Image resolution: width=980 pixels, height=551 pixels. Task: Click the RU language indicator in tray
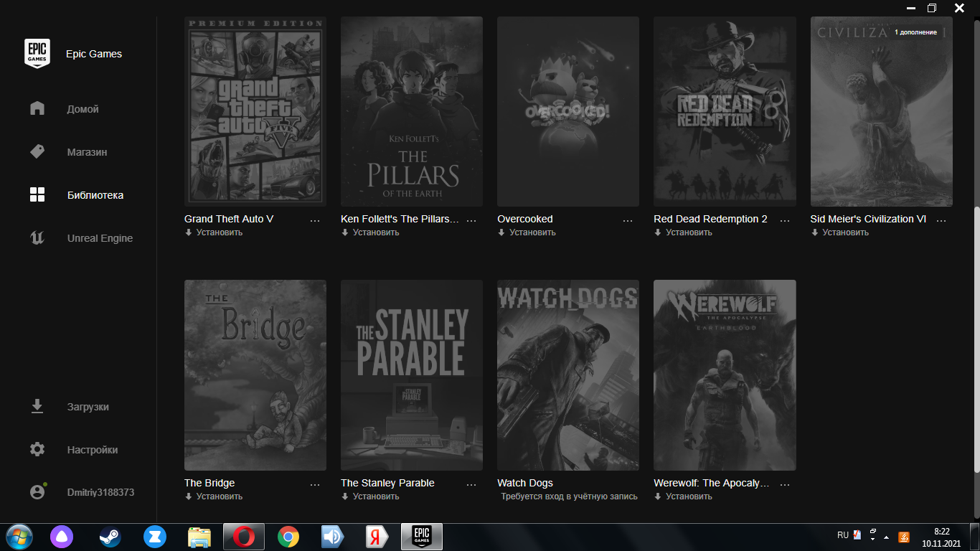coord(843,535)
